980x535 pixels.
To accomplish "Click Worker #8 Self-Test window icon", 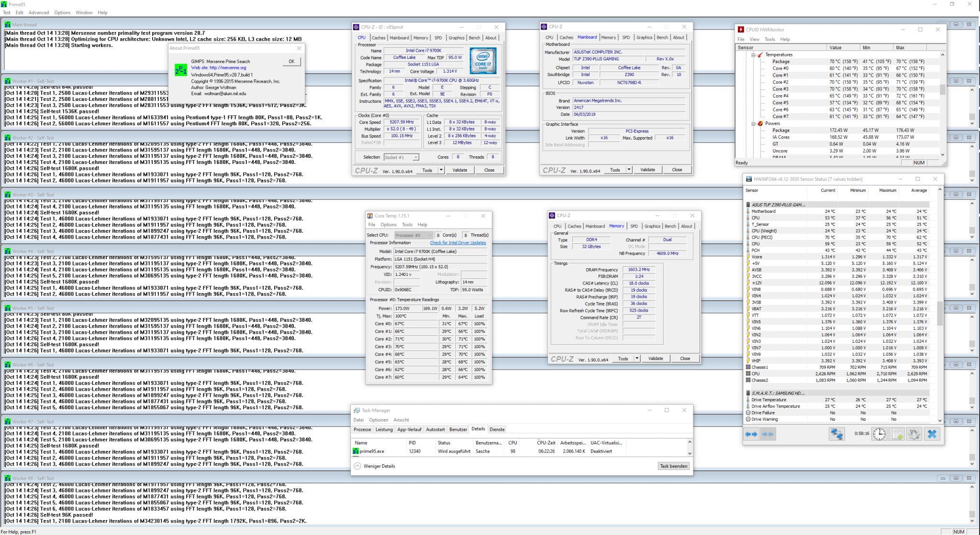I will coord(8,478).
